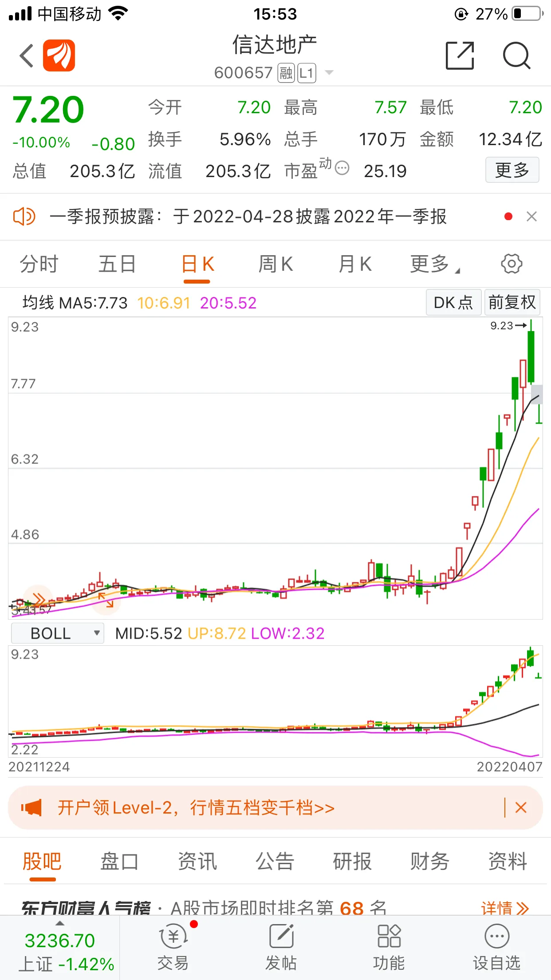This screenshot has width=551, height=980.
Task: Switch to 分时 chart tab
Action: (x=39, y=264)
